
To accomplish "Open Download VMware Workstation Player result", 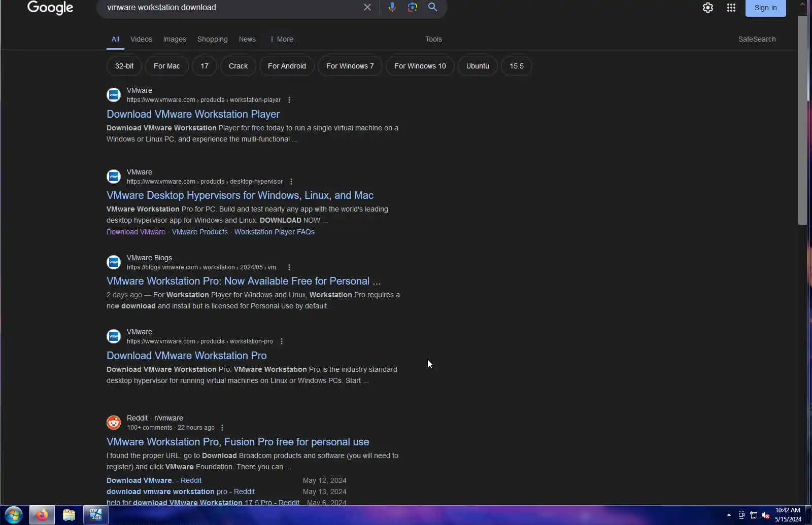I will pyautogui.click(x=193, y=114).
